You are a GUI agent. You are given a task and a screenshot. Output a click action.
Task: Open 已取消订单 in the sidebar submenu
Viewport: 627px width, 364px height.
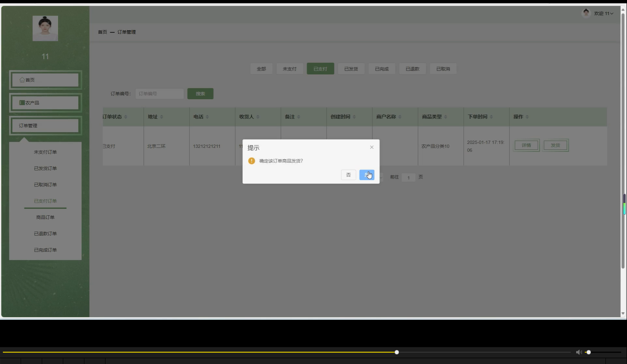click(45, 185)
